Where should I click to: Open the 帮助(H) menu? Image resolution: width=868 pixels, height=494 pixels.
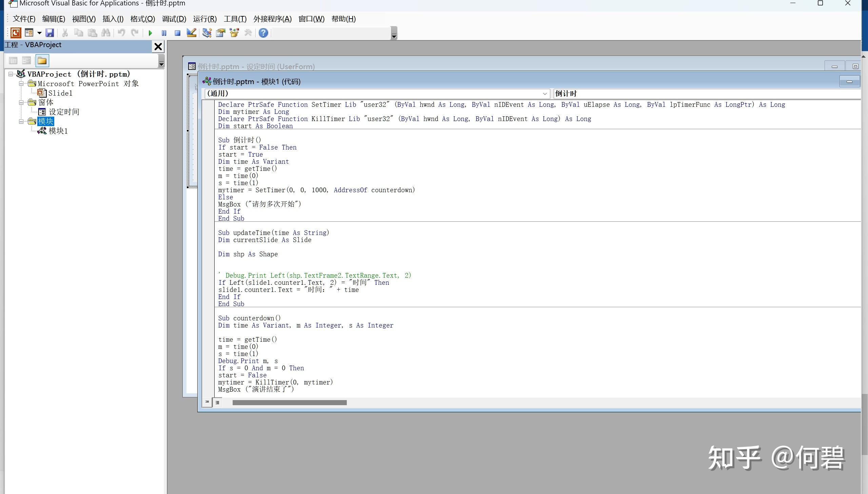[343, 19]
